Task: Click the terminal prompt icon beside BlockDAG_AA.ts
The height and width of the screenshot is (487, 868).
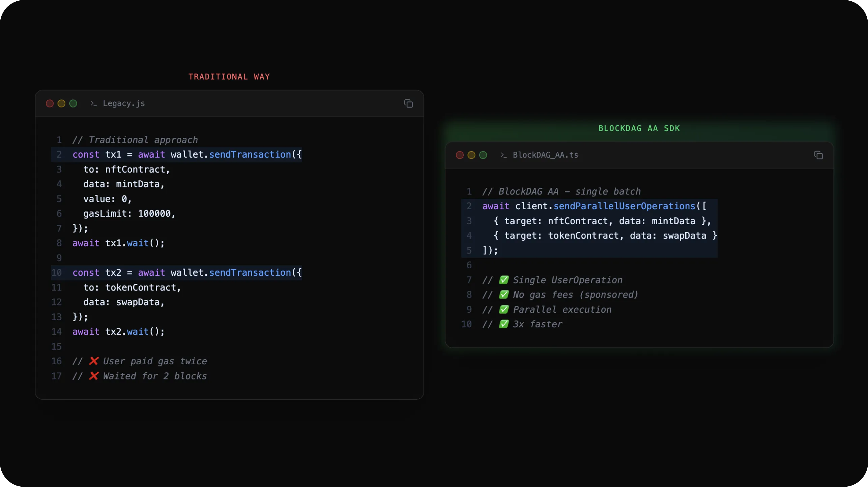Action: (x=503, y=155)
